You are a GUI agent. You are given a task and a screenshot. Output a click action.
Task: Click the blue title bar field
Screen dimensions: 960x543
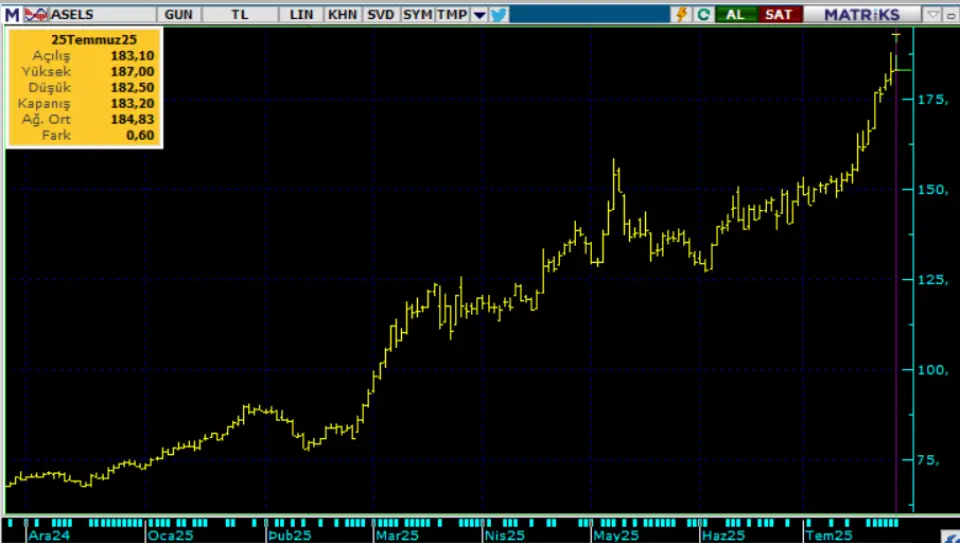pos(590,15)
